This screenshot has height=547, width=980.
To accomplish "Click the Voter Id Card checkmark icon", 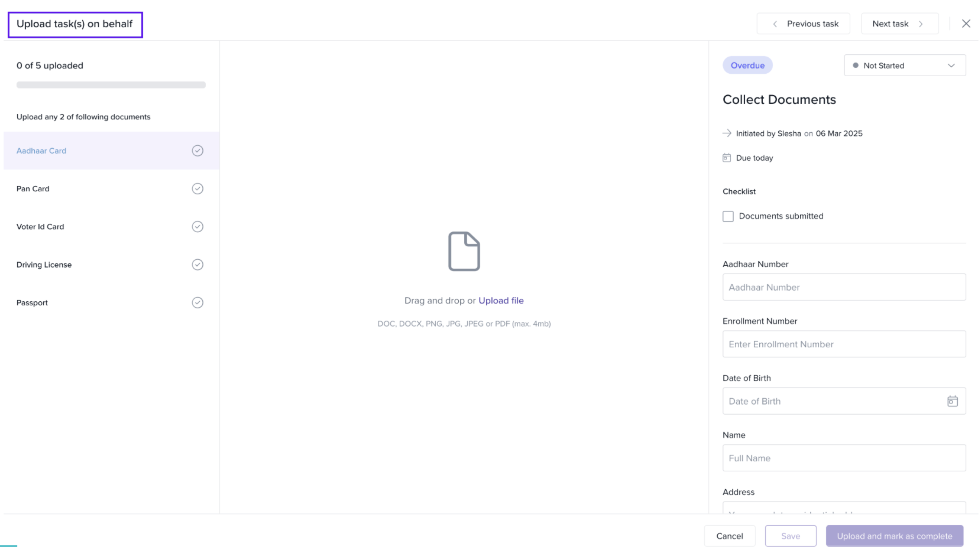I will point(197,227).
